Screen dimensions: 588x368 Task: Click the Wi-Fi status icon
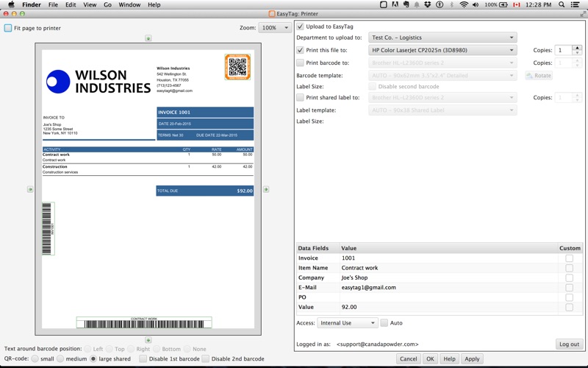464,4
